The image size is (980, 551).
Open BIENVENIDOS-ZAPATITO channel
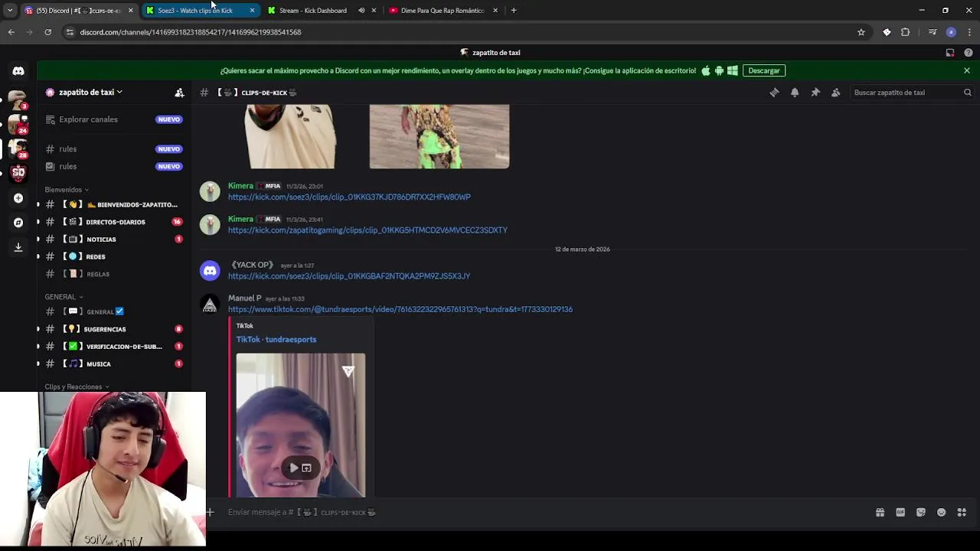pos(114,204)
